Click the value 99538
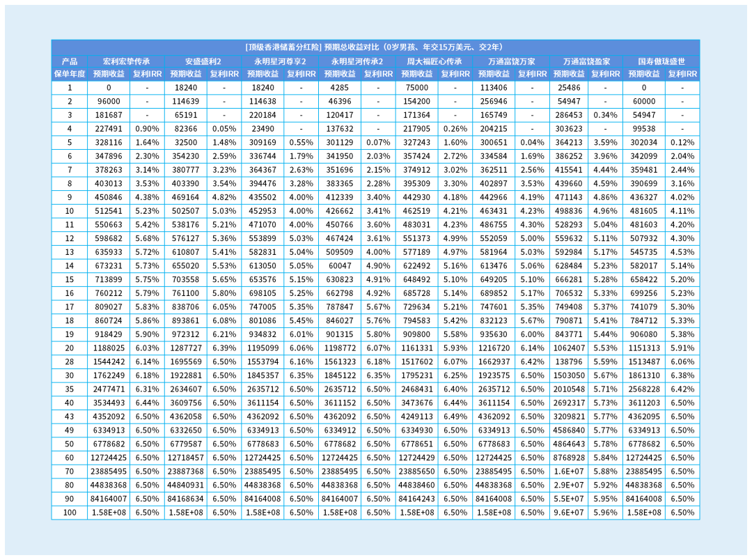 point(644,129)
